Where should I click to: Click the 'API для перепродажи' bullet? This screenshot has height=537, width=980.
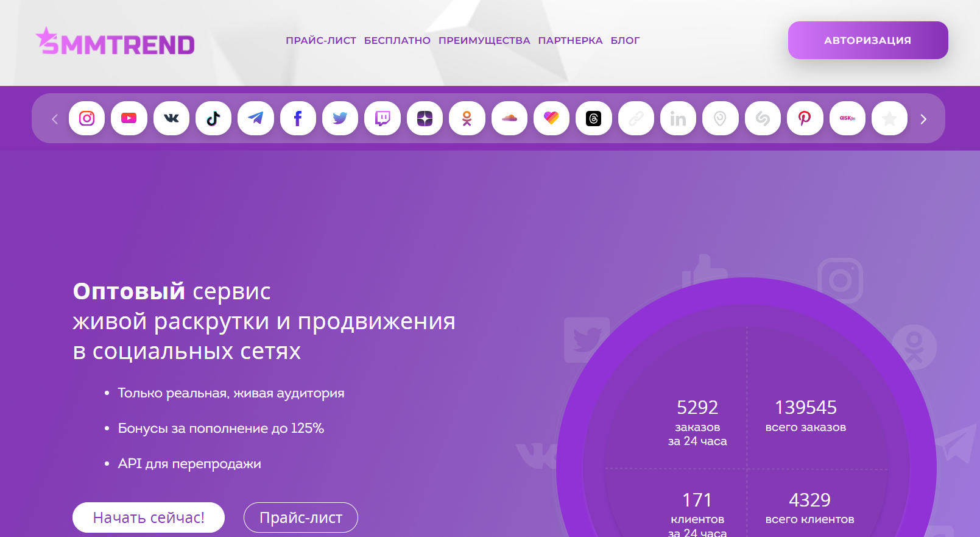(x=189, y=464)
